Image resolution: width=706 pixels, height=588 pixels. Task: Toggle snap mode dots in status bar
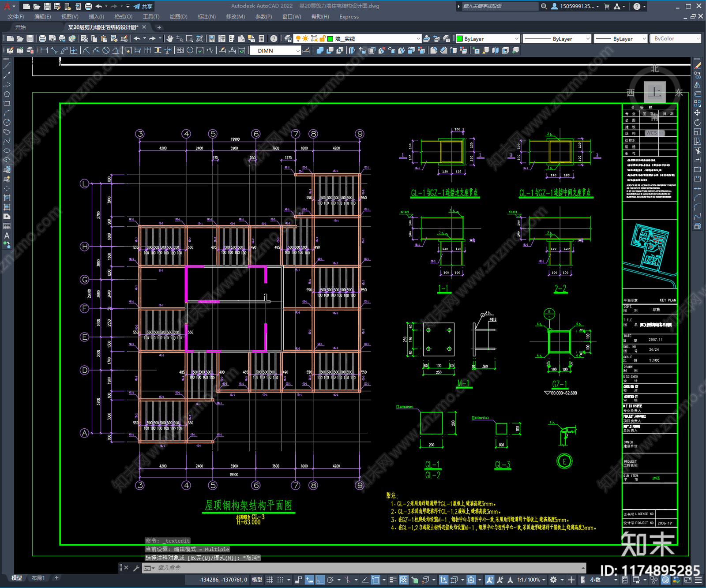coord(280,580)
